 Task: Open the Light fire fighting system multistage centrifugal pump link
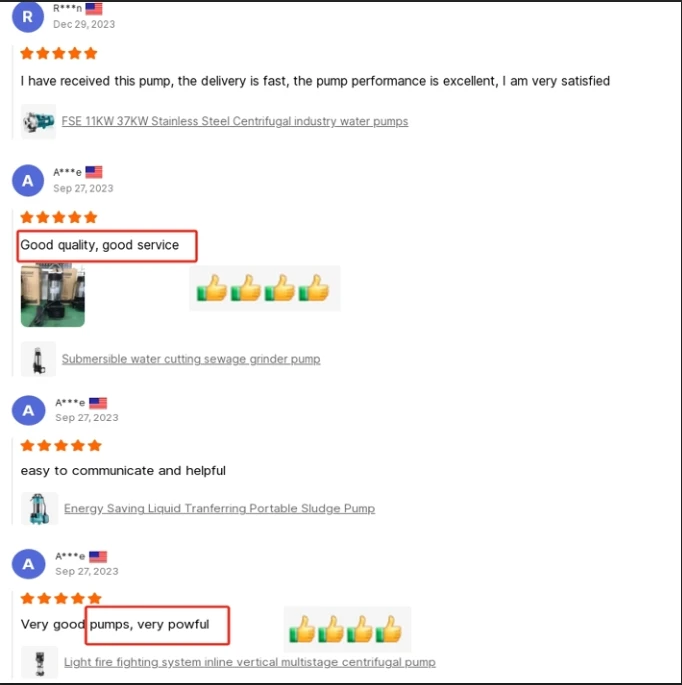pyautogui.click(x=249, y=662)
